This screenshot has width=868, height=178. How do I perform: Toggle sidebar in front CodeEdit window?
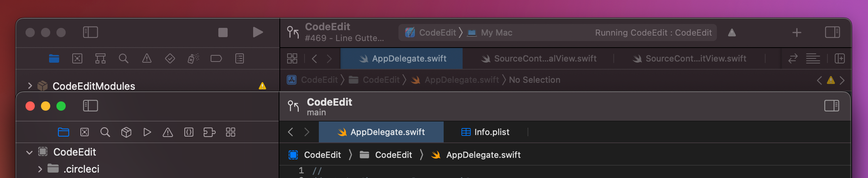point(90,106)
